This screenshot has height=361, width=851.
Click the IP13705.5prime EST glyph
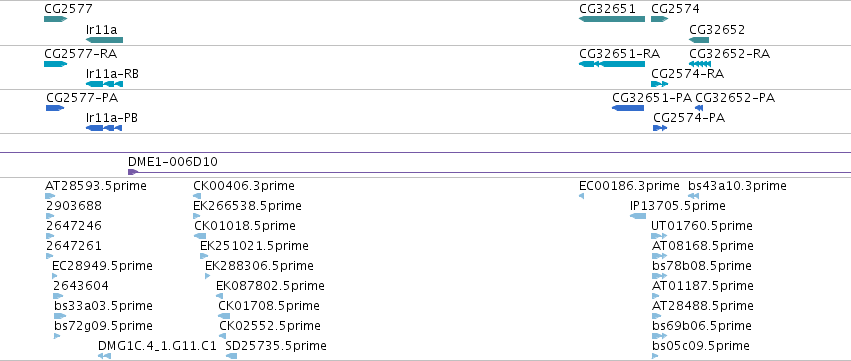tap(638, 216)
